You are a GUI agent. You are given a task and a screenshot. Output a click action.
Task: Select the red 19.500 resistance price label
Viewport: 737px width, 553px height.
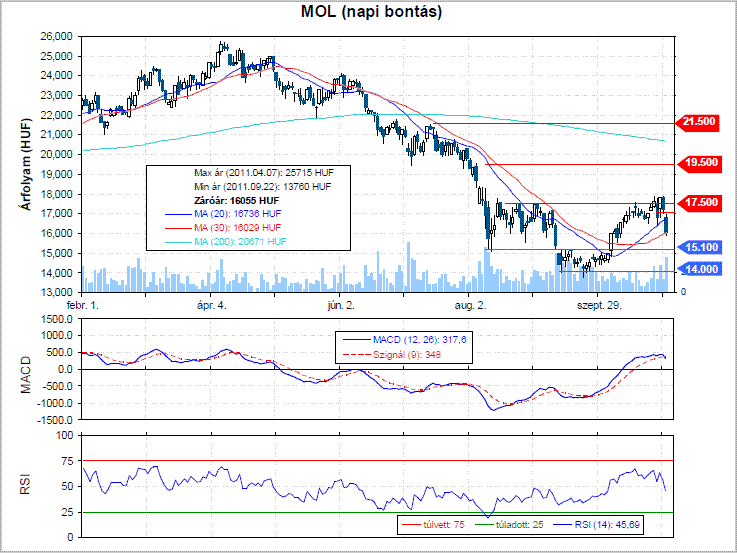(700, 163)
